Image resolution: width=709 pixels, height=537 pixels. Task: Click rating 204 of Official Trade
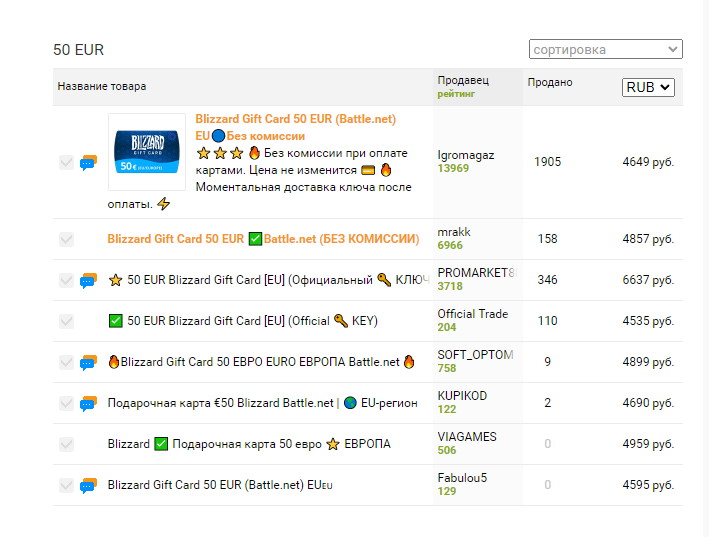tap(447, 327)
